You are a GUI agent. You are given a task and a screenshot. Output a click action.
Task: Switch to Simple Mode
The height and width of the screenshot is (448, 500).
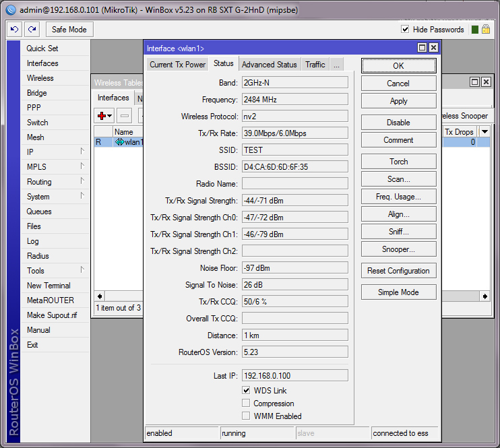coord(399,292)
